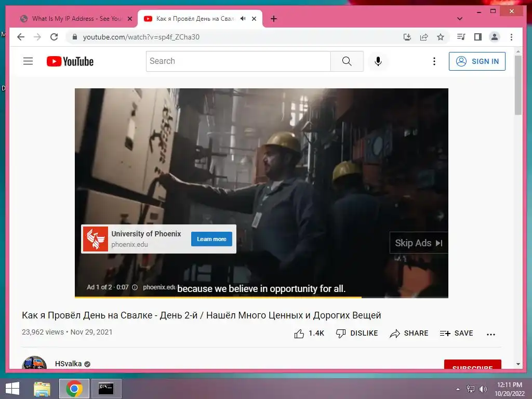Click the 23,962 views text
Viewport: 532px width, 399px height.
click(43, 332)
